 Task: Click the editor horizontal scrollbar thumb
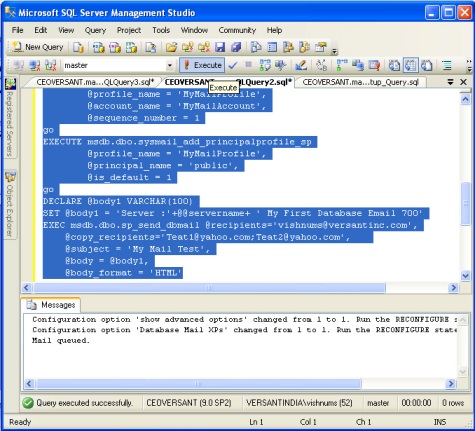[x=210, y=287]
